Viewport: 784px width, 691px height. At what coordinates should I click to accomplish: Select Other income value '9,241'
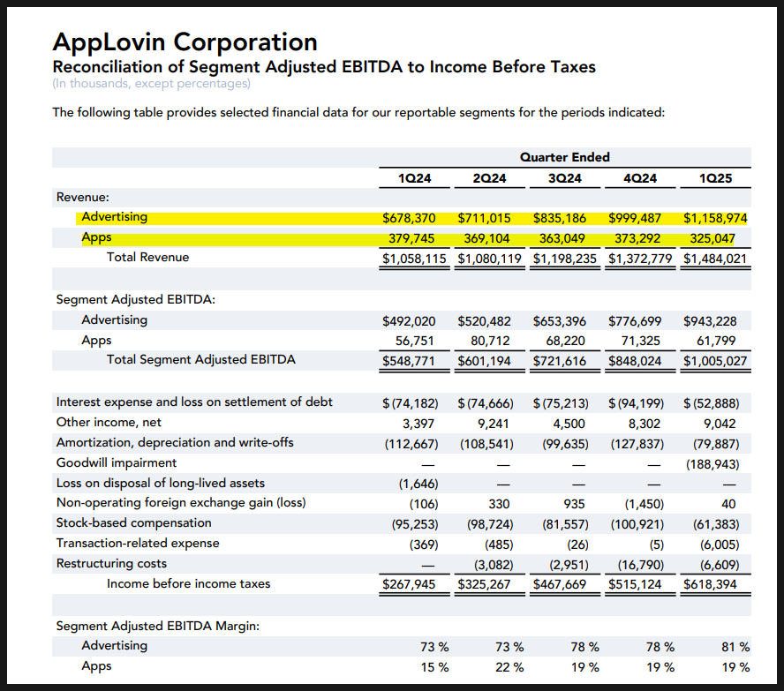(493, 424)
